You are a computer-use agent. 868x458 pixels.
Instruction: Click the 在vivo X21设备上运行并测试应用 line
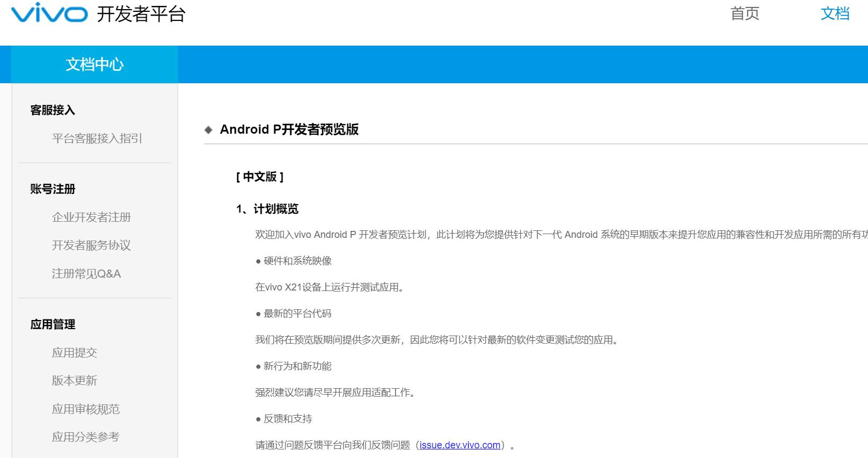point(330,287)
